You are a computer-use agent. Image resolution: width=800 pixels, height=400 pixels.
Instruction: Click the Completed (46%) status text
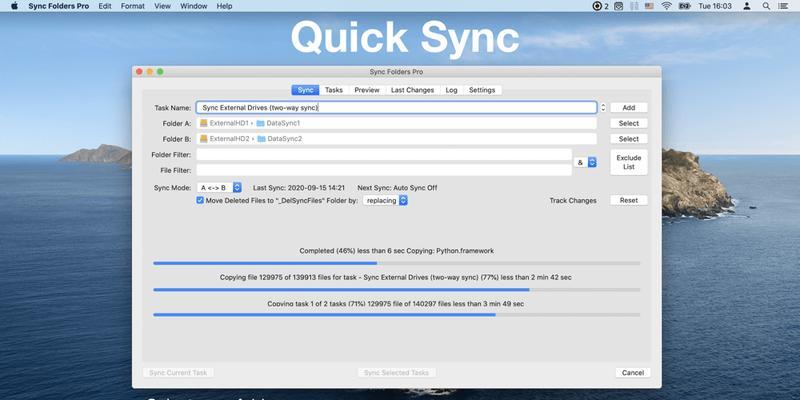(396, 251)
